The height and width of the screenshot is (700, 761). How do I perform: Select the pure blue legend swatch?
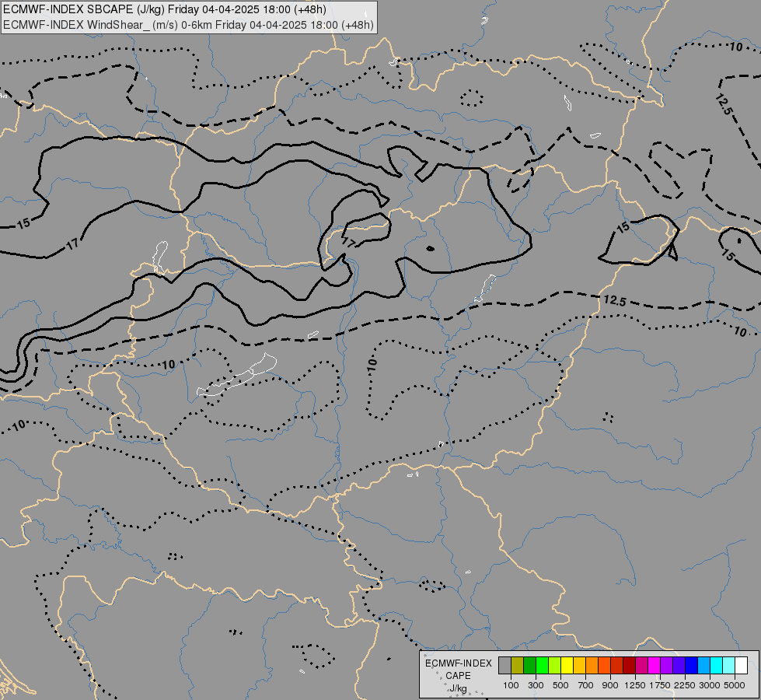pyautogui.click(x=692, y=666)
